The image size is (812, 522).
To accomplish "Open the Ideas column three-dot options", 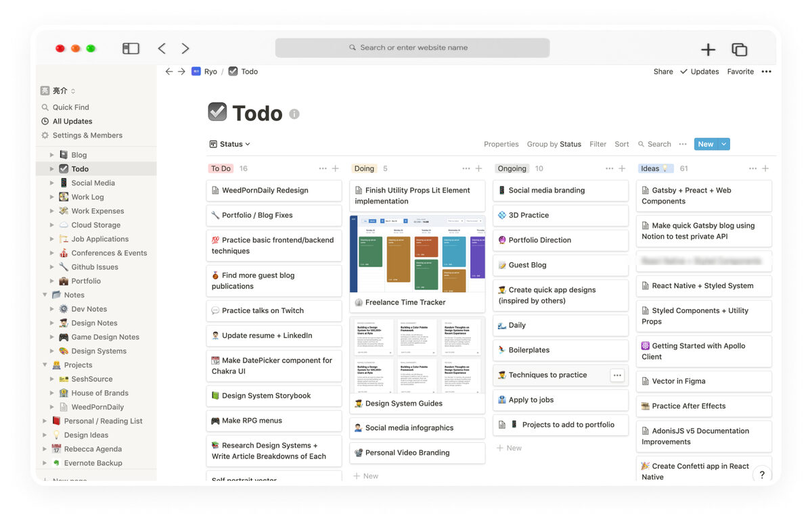I will point(752,168).
